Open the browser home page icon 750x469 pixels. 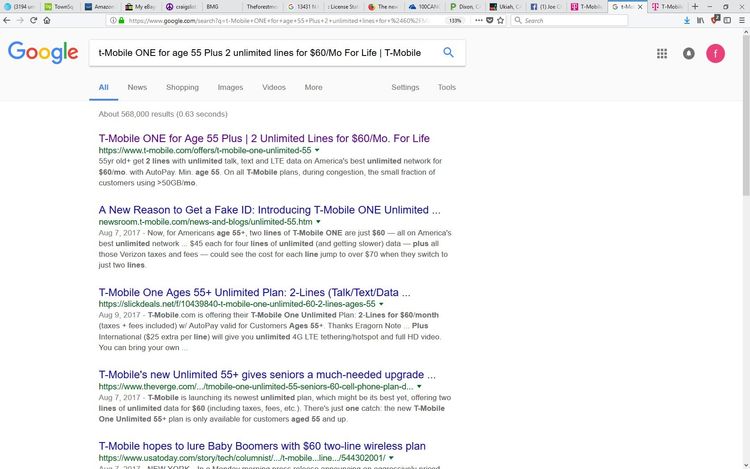click(x=47, y=21)
